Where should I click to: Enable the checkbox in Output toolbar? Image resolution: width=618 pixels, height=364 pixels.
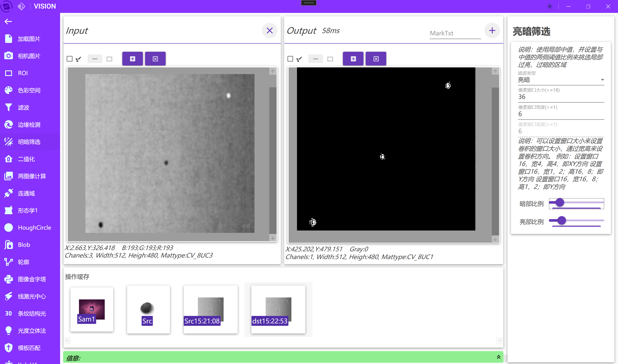[x=290, y=59]
